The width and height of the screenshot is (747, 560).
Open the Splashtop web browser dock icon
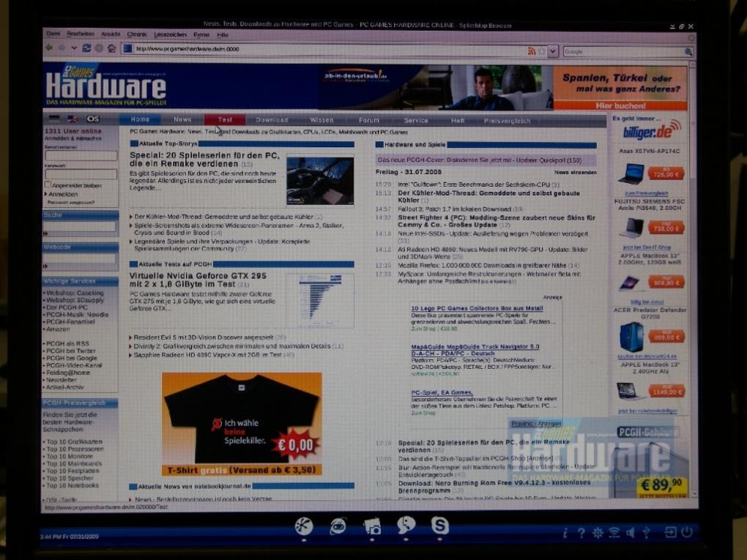pos(303,526)
